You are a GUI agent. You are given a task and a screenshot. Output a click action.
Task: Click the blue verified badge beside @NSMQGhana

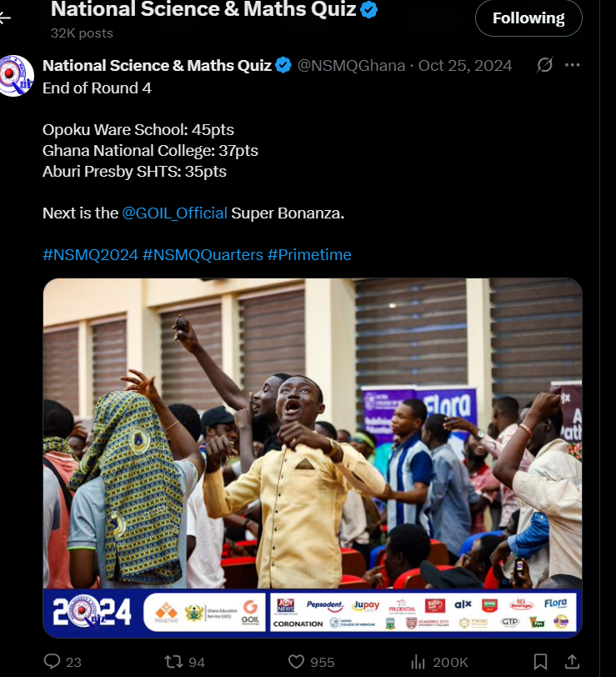pos(283,66)
